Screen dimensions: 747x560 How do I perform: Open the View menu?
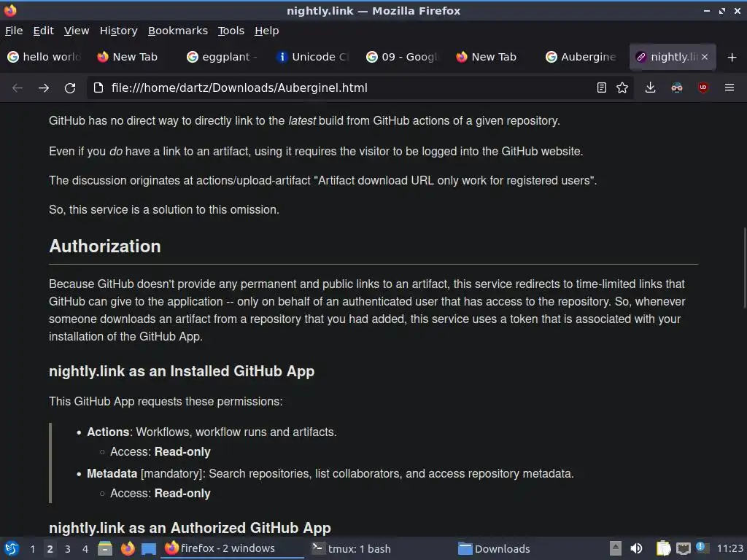77,31
